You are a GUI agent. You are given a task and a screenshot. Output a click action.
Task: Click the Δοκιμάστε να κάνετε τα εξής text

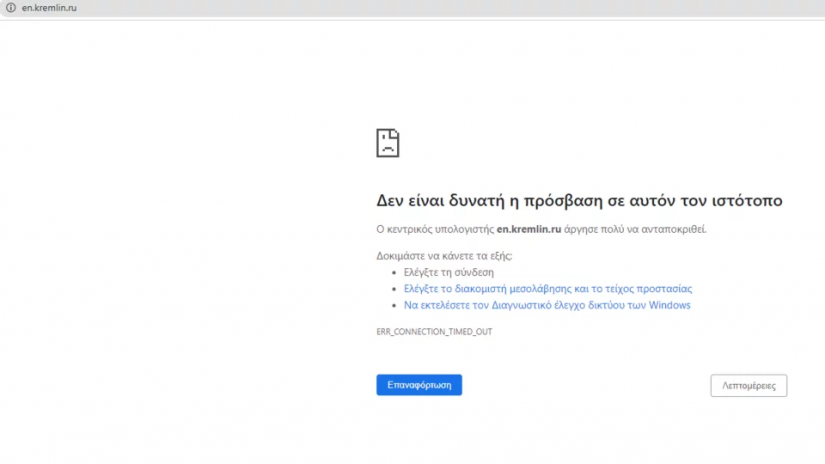click(444, 256)
